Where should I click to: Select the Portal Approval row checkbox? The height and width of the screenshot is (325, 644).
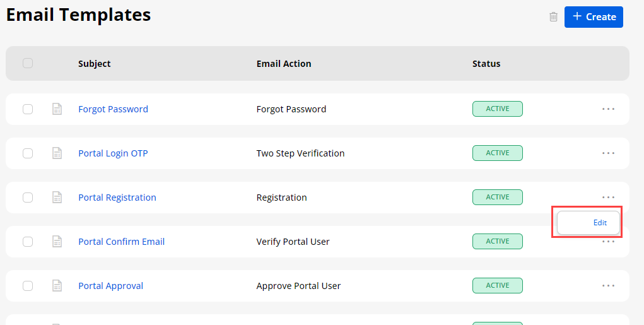click(x=28, y=286)
